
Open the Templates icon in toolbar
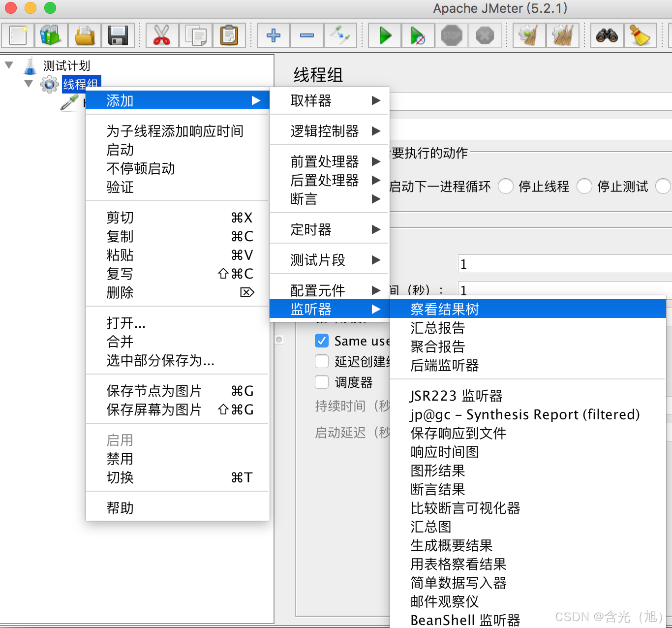(x=51, y=35)
